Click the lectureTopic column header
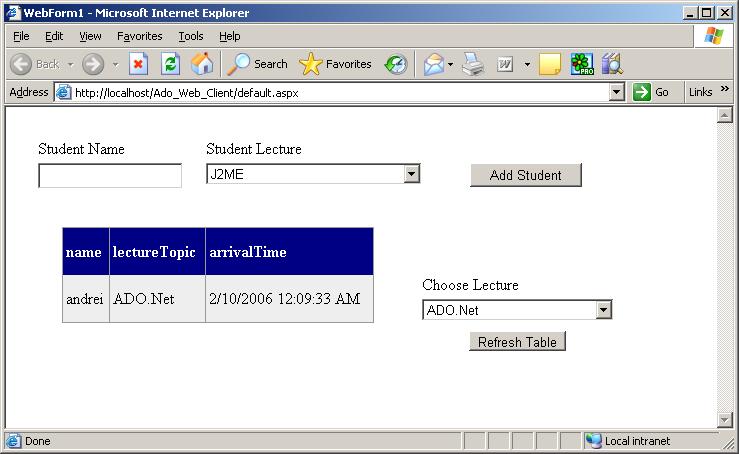This screenshot has width=739, height=454. [x=157, y=252]
